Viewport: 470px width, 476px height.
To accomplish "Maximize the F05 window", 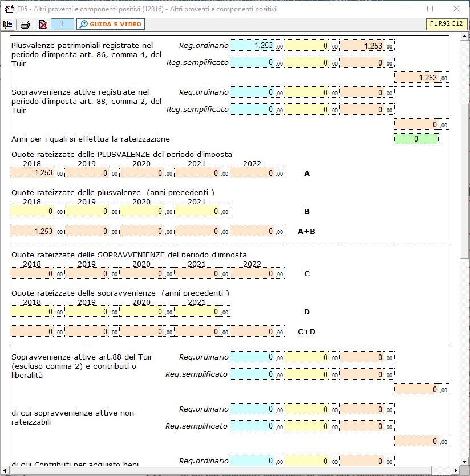I will pyautogui.click(x=430, y=9).
